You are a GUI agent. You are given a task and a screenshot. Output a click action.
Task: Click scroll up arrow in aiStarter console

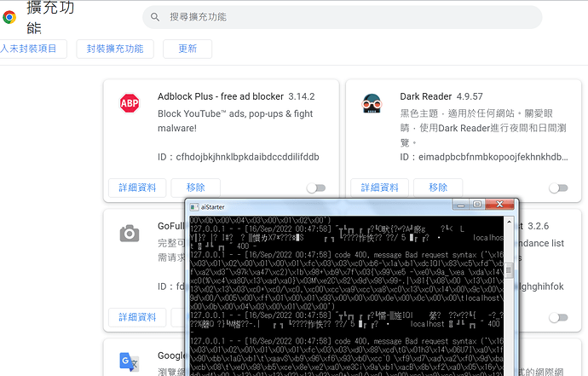pos(509,223)
